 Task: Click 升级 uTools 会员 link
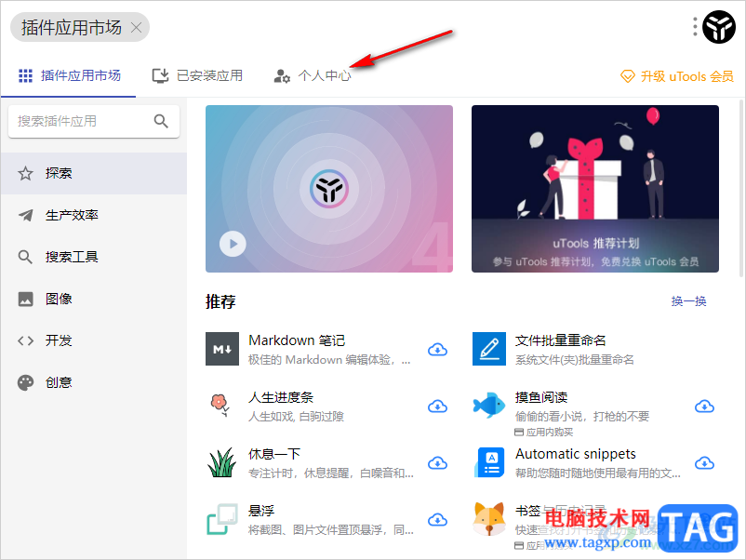coord(677,76)
